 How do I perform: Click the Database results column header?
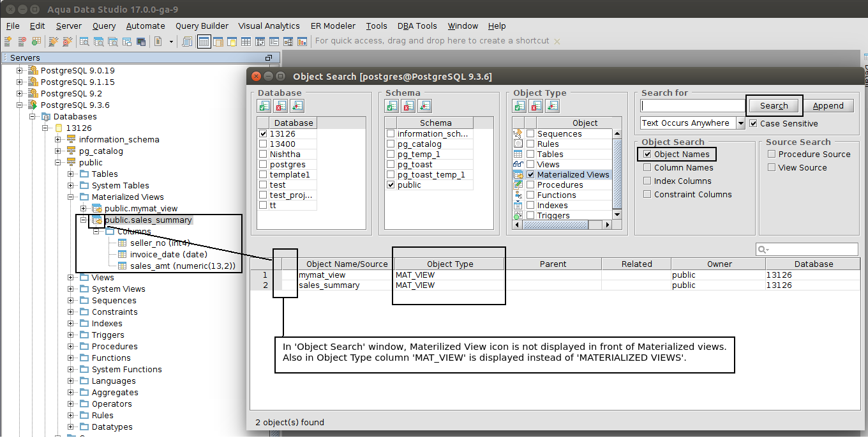pos(813,264)
